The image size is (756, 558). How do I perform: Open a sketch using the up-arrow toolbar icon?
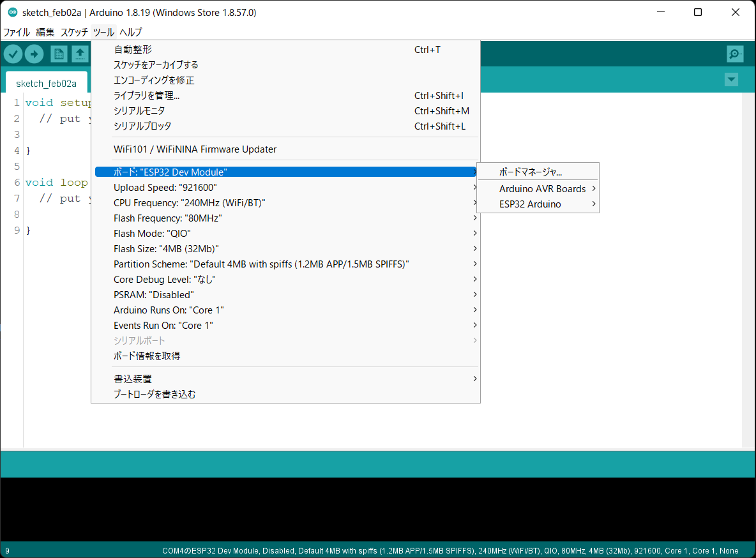click(80, 54)
